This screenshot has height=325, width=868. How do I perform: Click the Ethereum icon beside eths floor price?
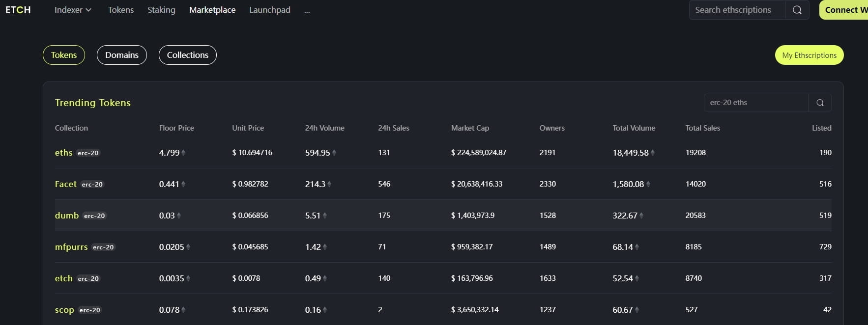(x=183, y=153)
